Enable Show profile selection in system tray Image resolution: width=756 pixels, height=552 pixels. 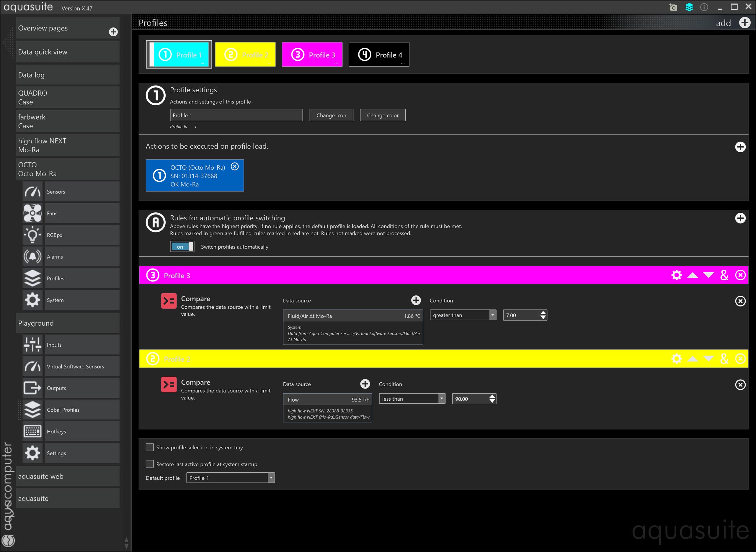[149, 447]
